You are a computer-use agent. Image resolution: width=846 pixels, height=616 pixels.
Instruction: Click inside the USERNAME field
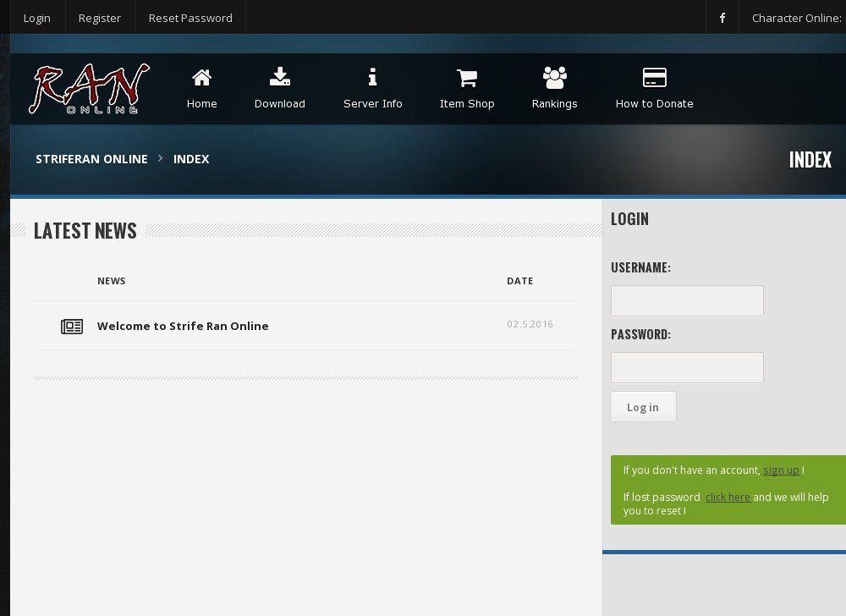point(687,300)
